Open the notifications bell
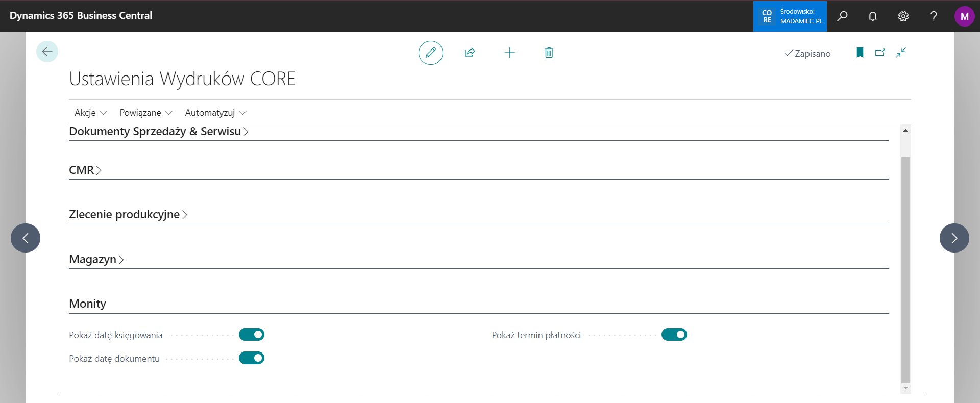Screen dimensions: 980x403 pos(873,16)
